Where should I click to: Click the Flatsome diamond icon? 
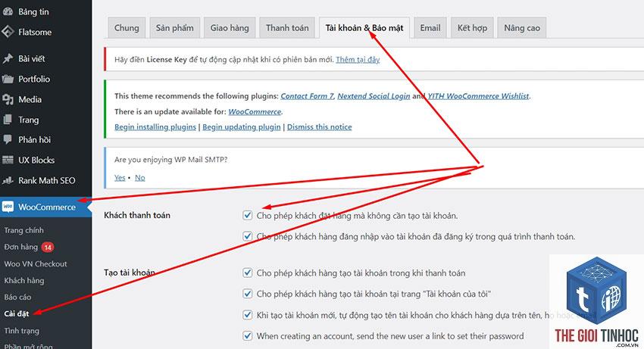(8, 32)
